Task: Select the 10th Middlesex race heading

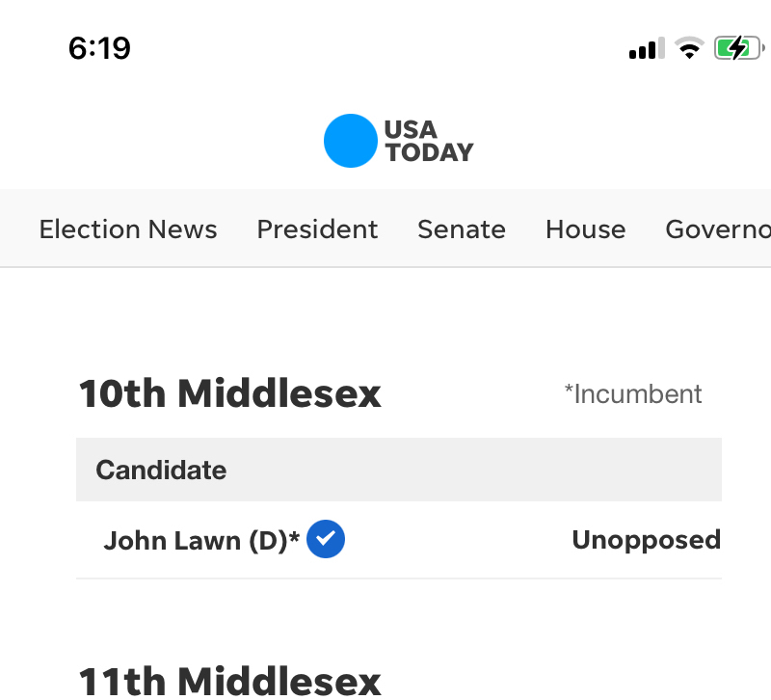Action: tap(229, 393)
